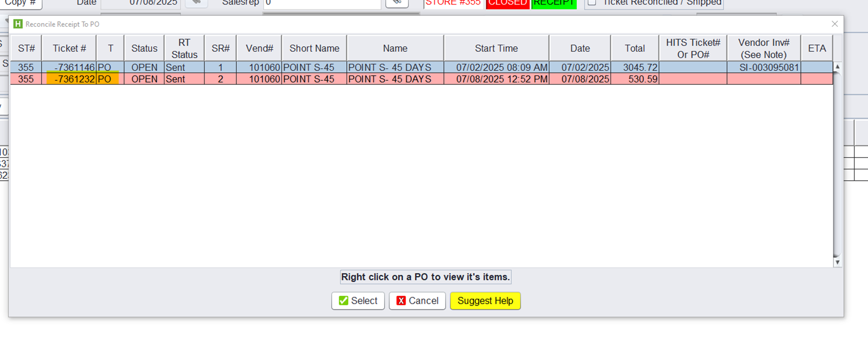Sort by the Total column header
This screenshot has width=868, height=344.
pos(634,48)
